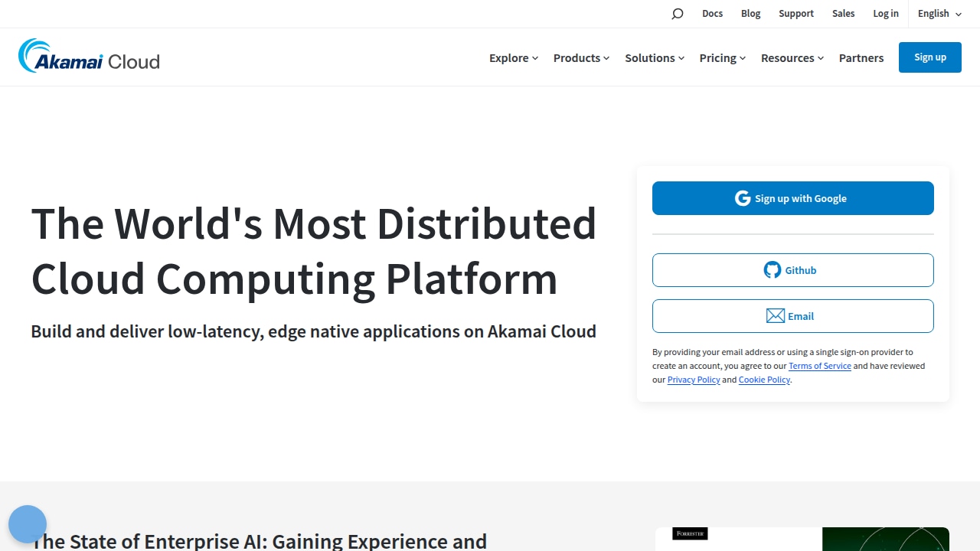This screenshot has width=980, height=551.
Task: Open the Docs link
Action: [712, 14]
